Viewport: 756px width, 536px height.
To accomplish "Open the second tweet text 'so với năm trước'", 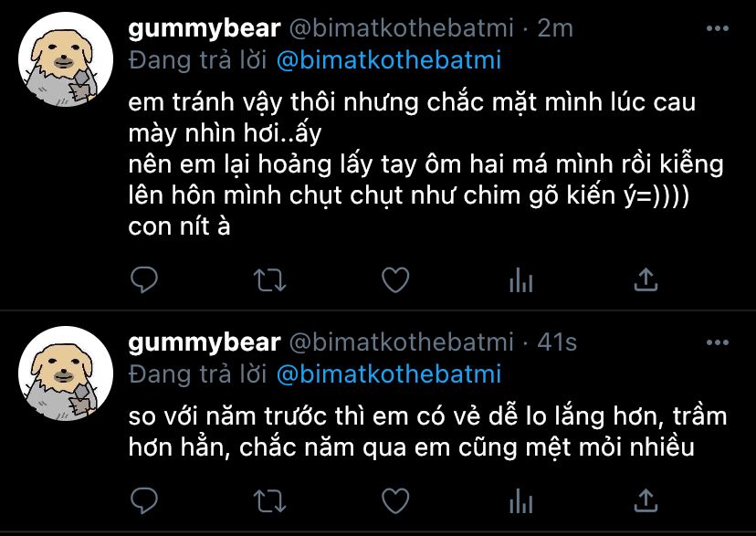I will point(427,432).
